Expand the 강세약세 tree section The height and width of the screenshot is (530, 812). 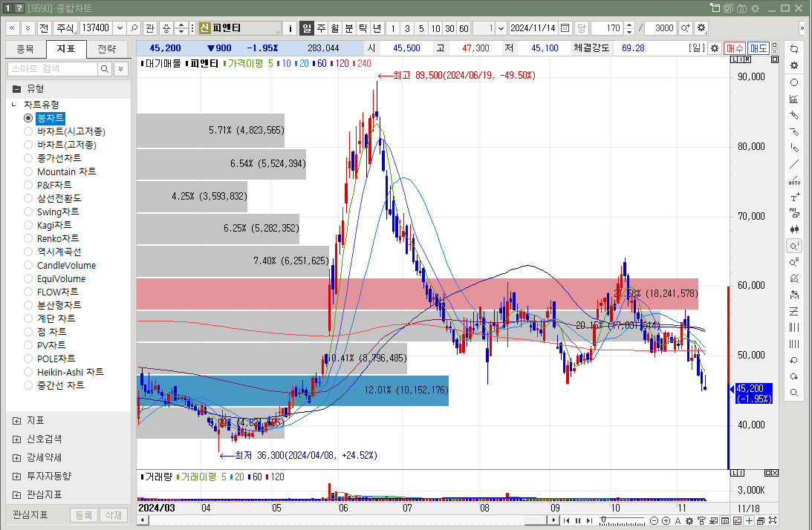tap(16, 458)
